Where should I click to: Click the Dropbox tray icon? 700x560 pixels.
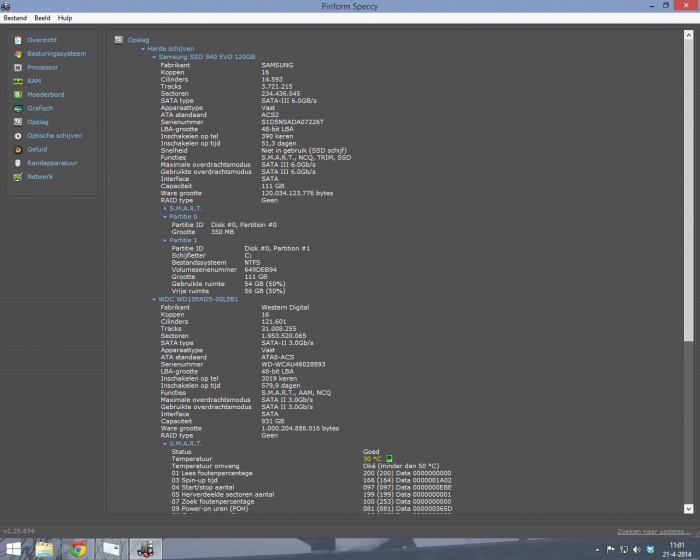coord(650,549)
